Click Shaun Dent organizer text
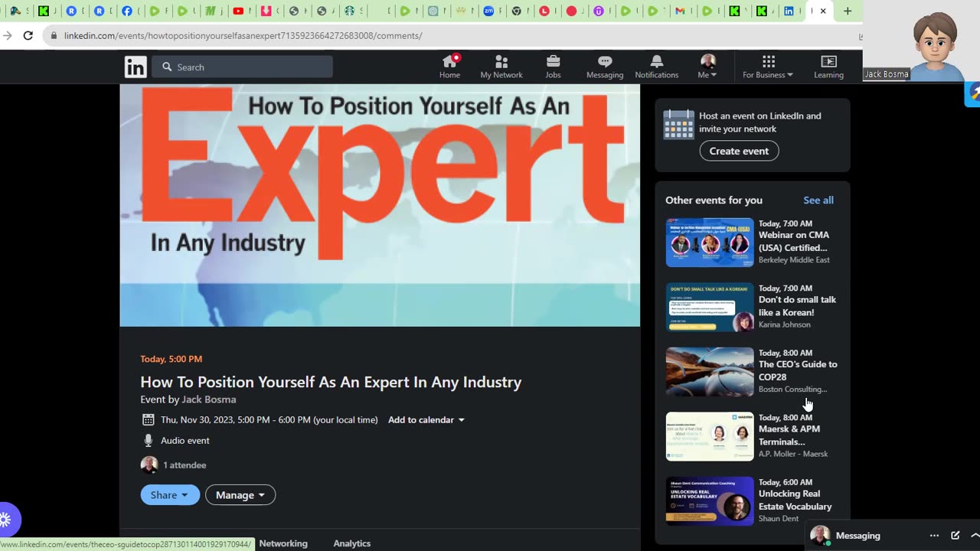 (x=779, y=519)
